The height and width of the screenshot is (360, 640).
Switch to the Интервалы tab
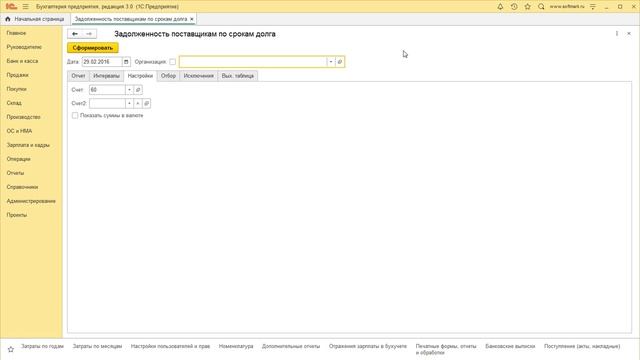[107, 76]
